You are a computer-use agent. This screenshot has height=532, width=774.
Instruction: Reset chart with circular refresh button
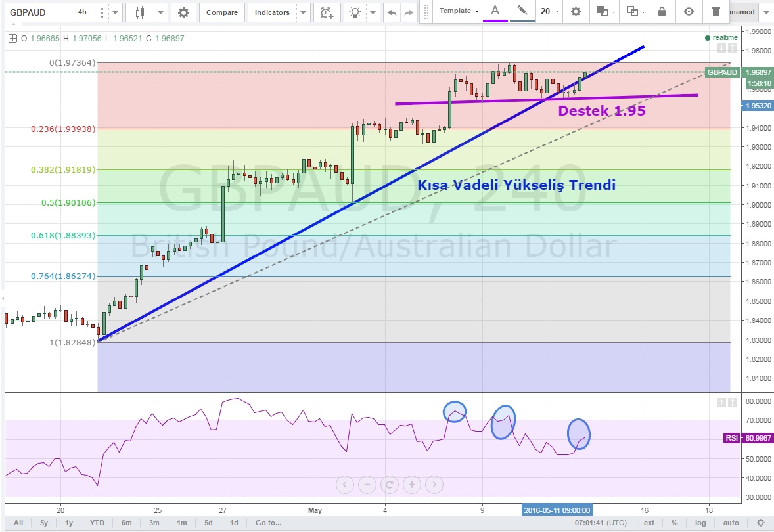click(x=390, y=485)
